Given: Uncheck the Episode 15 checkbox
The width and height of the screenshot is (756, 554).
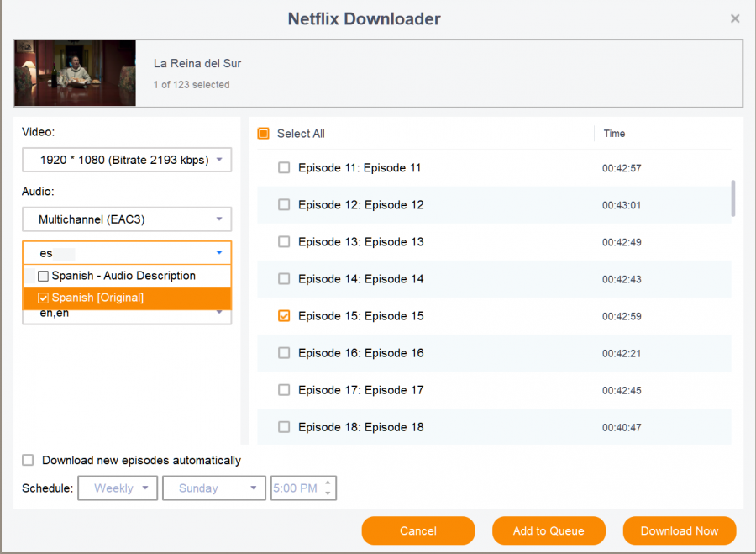Looking at the screenshot, I should click(x=284, y=316).
